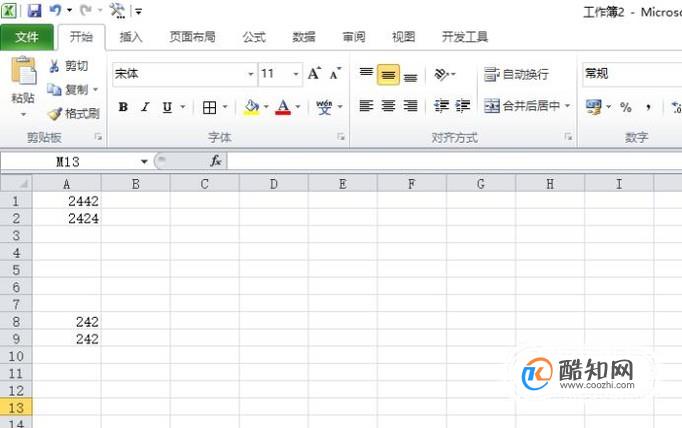Click the percent style icon

pyautogui.click(x=625, y=107)
